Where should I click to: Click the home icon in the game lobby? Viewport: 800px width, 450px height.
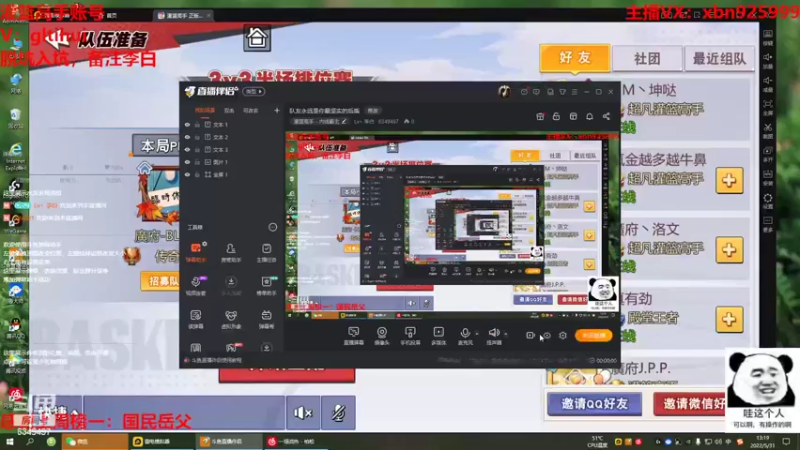(257, 37)
